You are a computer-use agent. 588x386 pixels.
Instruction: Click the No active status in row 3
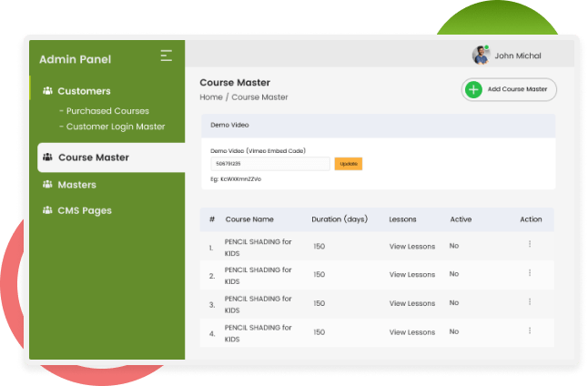tap(454, 303)
